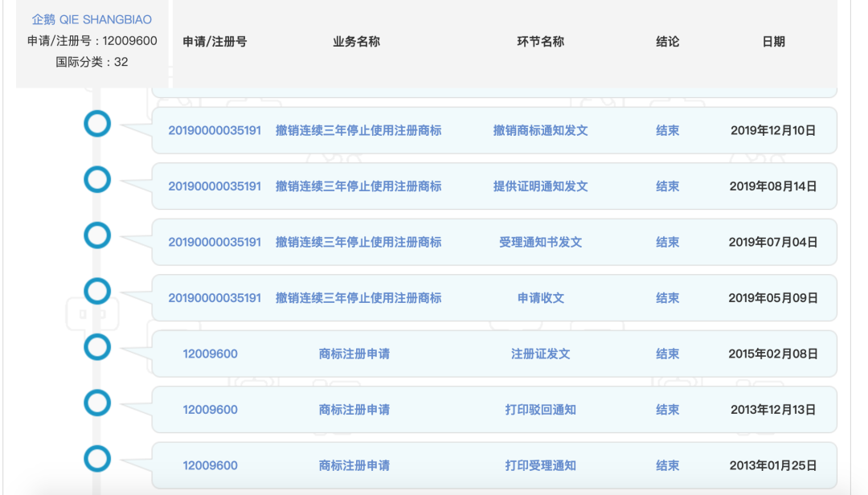Click number 20190000035191 in the 2019年12月10日 row
This screenshot has width=868, height=495.
(x=215, y=130)
